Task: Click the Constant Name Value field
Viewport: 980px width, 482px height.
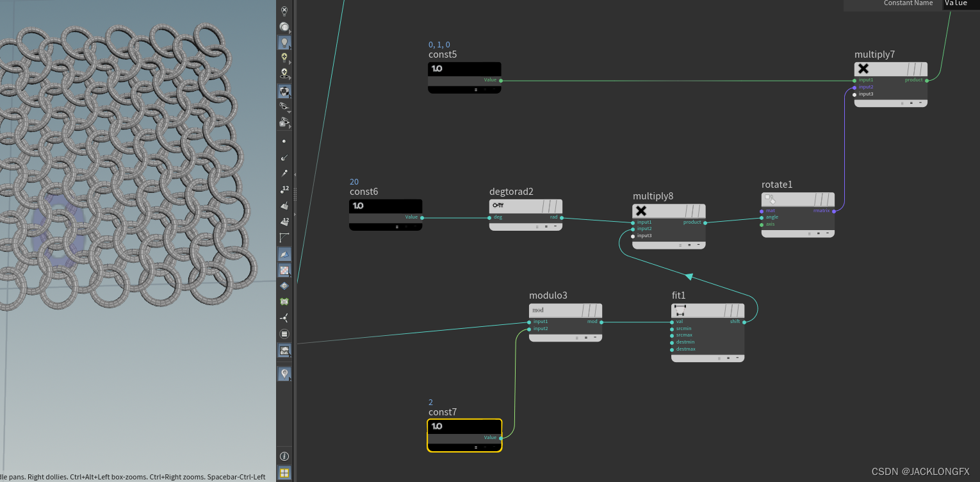Action: (x=960, y=4)
